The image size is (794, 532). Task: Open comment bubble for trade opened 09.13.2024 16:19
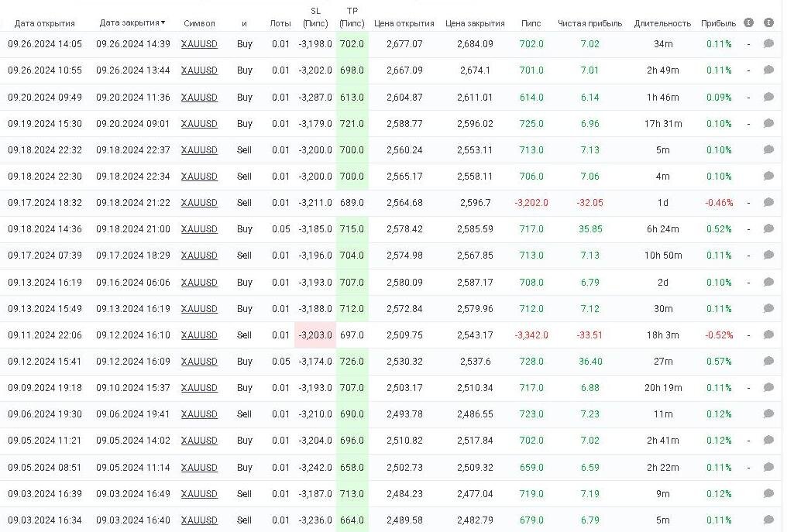pos(768,283)
